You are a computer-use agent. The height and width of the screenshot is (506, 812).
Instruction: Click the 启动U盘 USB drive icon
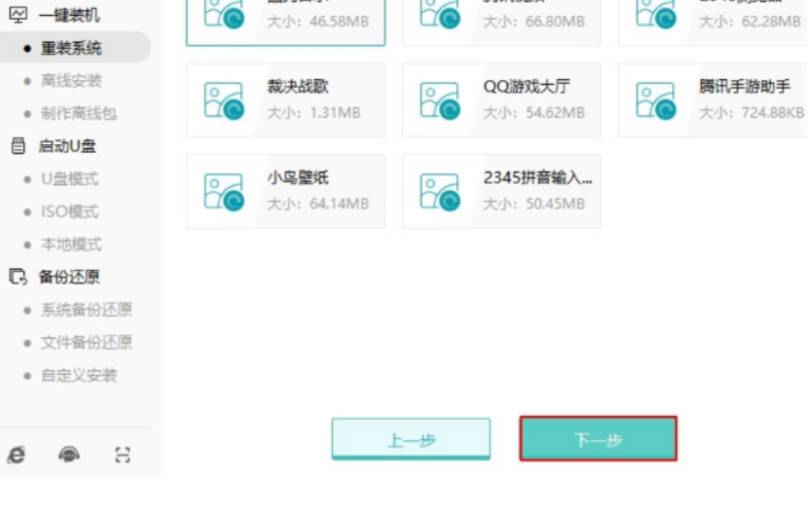click(x=18, y=146)
